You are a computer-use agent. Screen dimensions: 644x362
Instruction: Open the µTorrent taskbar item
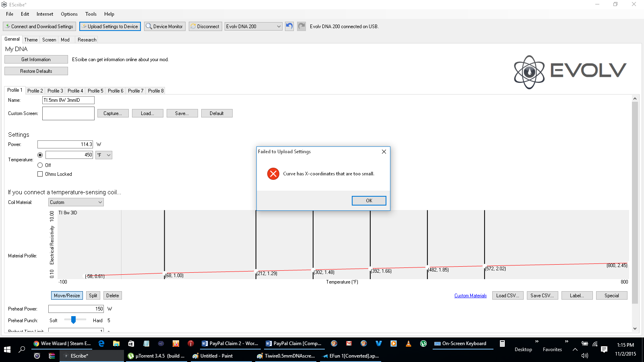(x=156, y=356)
